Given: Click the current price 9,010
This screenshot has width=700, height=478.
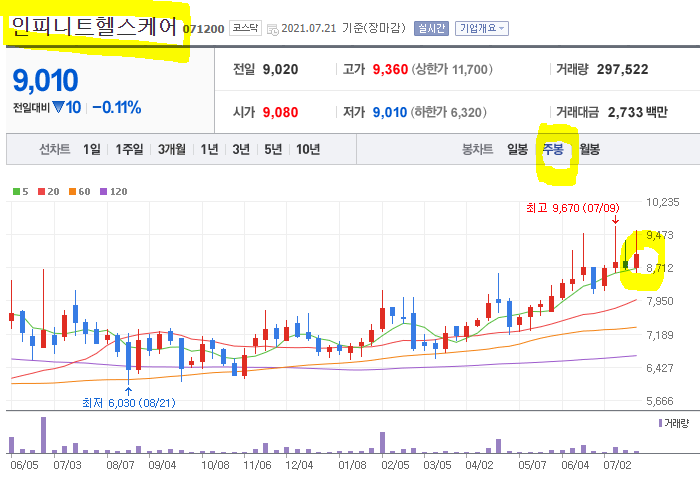Looking at the screenshot, I should coord(46,80).
